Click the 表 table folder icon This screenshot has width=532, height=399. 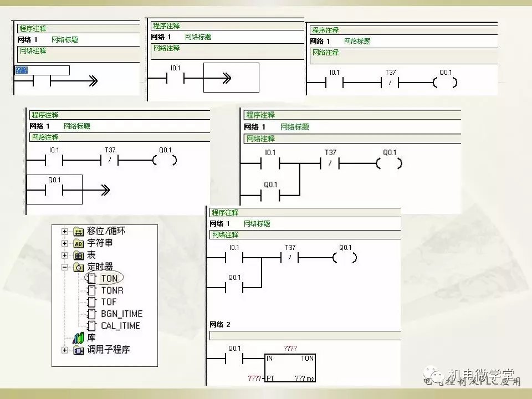79,255
